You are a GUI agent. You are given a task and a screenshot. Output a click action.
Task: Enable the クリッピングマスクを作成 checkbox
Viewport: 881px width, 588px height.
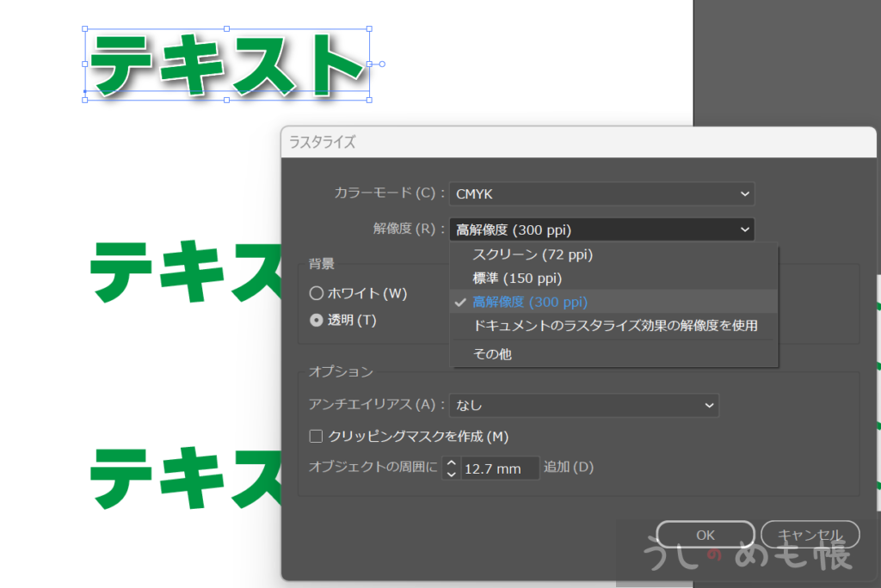tap(316, 437)
